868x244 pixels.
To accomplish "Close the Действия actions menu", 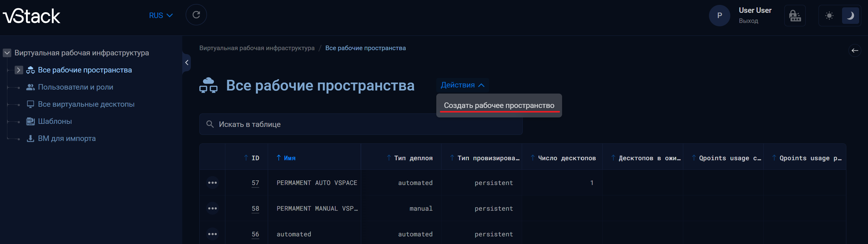I will click(x=462, y=85).
